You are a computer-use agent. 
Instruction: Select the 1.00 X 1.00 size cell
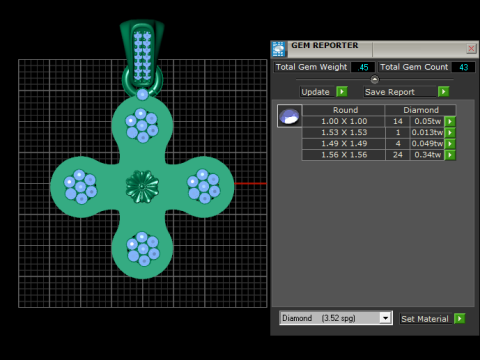pos(344,121)
